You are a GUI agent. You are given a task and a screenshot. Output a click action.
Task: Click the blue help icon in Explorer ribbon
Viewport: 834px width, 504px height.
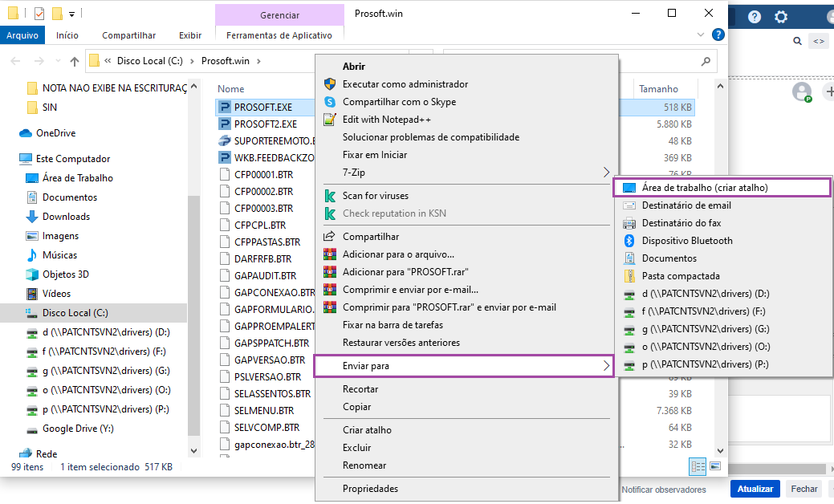(x=718, y=35)
